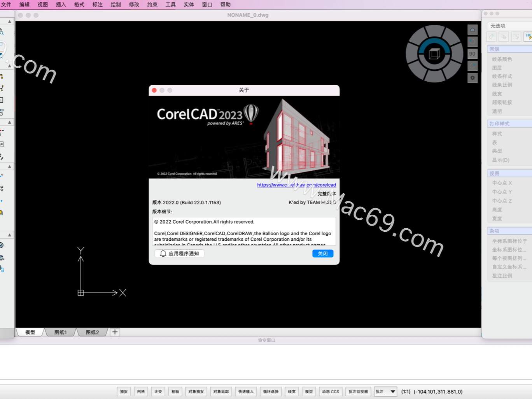
Task: Enable 正交 ortho mode in the status bar
Action: click(x=158, y=392)
